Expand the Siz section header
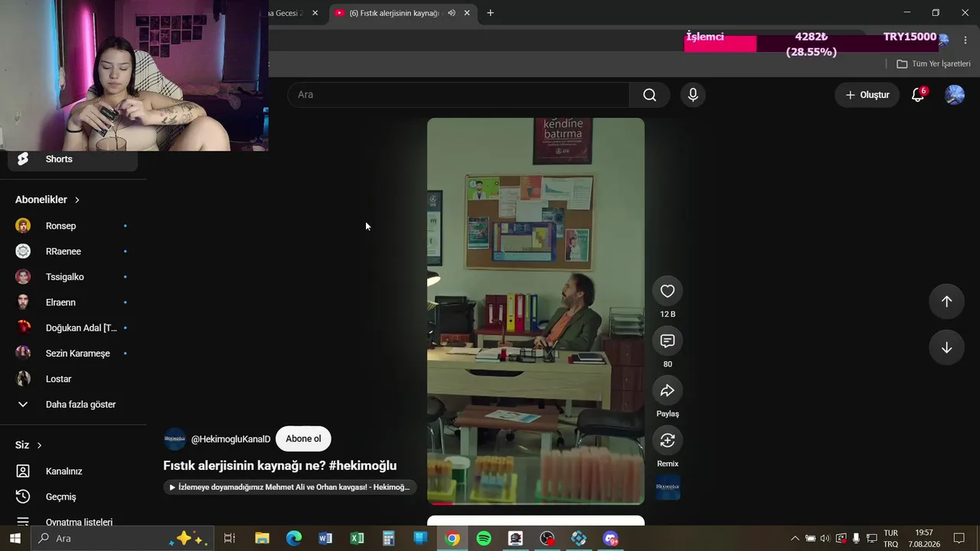980x551 pixels. [28, 445]
